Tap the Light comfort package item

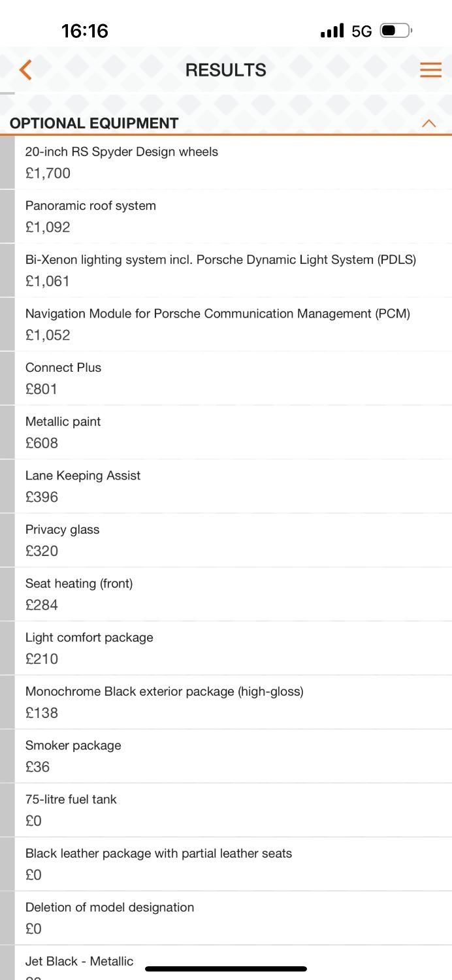89,648
